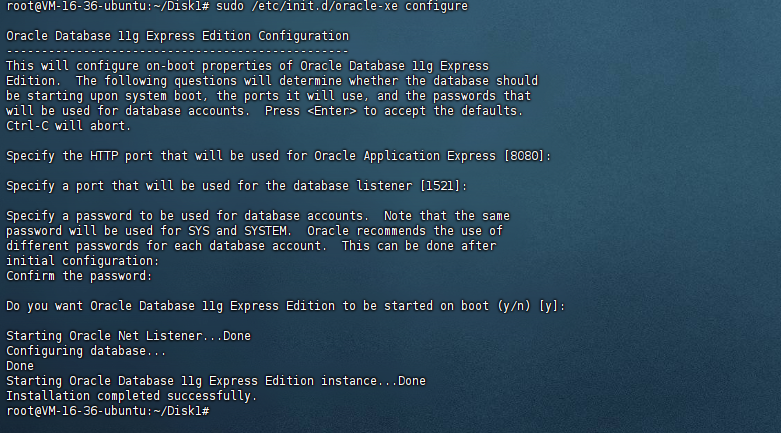781x433 pixels.
Task: Click the 'Oracle Database 11g Express Edition Configuration' heading
Action: (x=177, y=36)
